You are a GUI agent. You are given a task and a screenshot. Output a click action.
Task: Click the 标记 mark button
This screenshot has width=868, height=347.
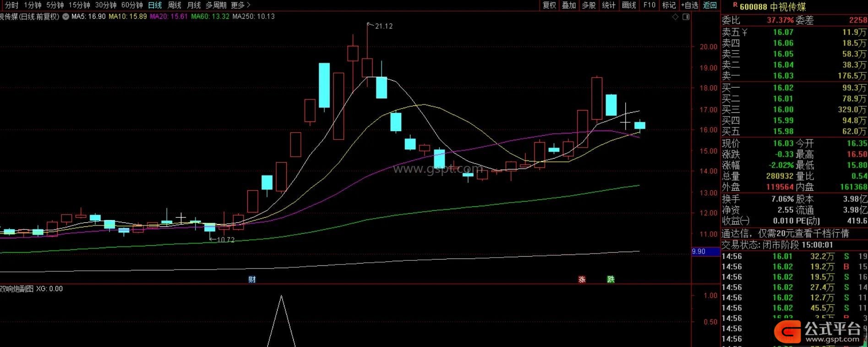coord(669,5)
